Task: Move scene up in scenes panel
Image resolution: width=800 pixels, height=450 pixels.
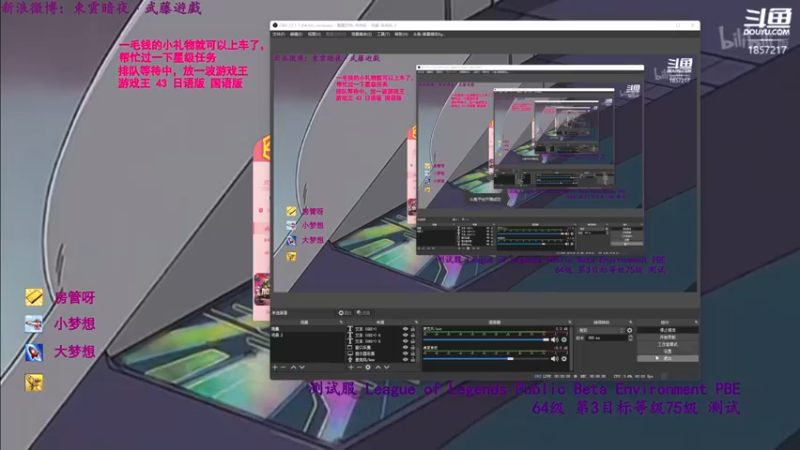Action: pos(293,367)
